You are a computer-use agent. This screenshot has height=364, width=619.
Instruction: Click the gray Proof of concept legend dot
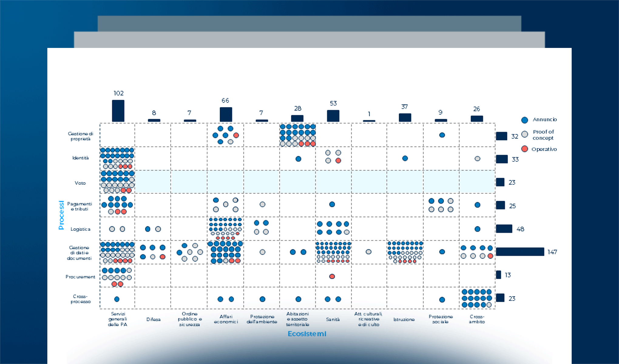point(525,134)
